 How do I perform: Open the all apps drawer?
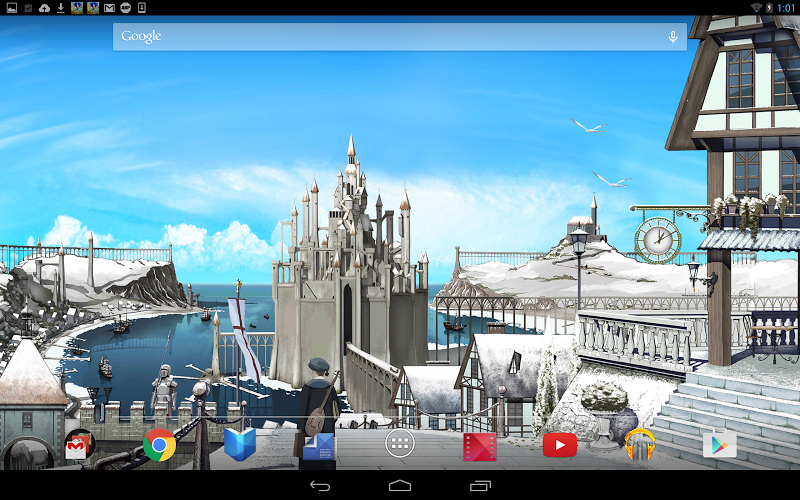[x=399, y=444]
